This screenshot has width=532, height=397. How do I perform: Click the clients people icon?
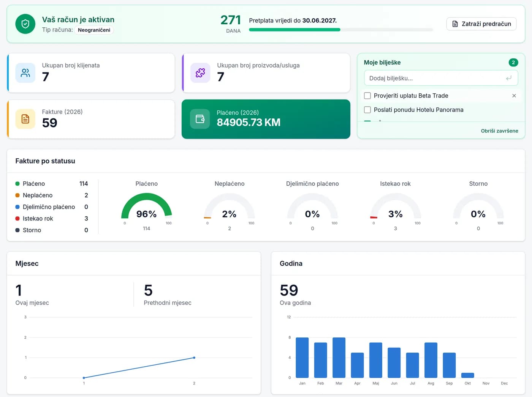tap(25, 73)
